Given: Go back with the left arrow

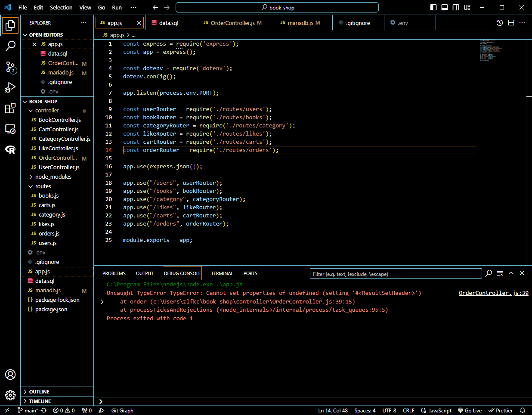Looking at the screenshot, I should pyautogui.click(x=155, y=7).
